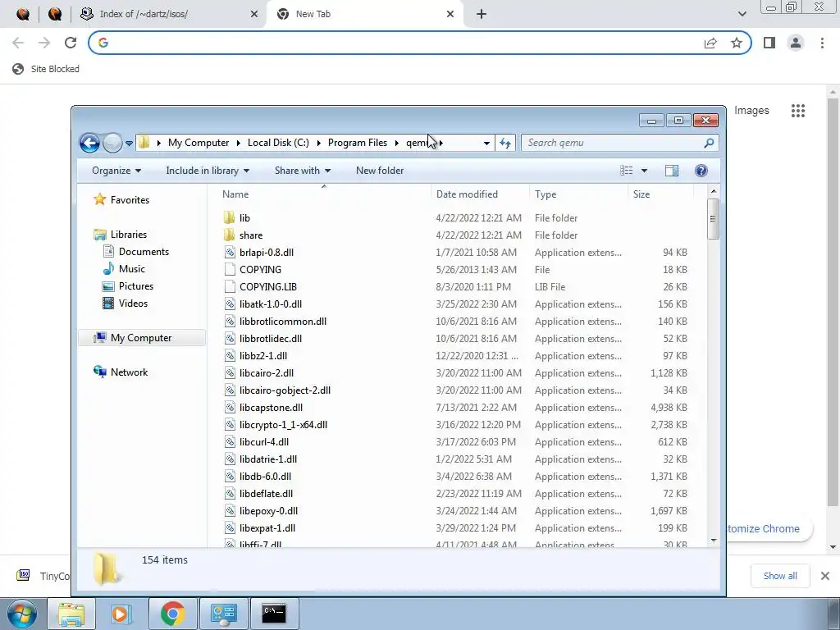Sort files by Size column header
840x630 pixels.
[x=660, y=194]
